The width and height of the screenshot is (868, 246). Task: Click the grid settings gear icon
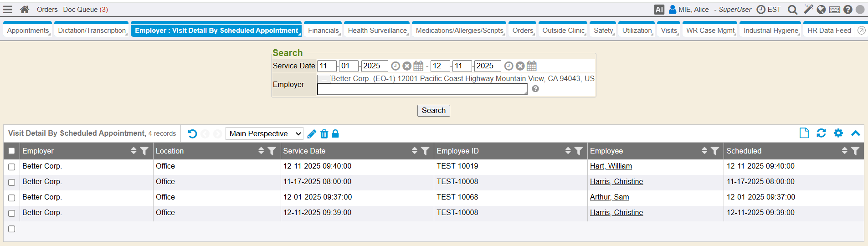(x=838, y=133)
